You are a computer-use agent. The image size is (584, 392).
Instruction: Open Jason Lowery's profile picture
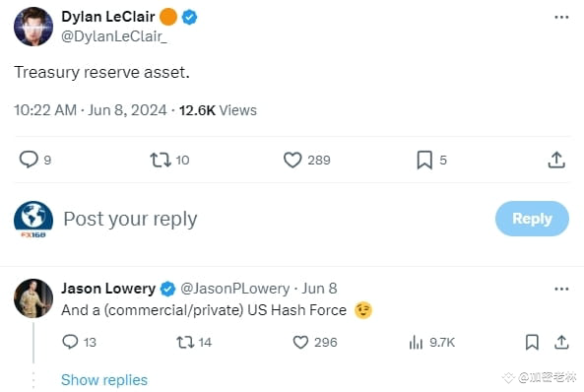[x=33, y=298]
